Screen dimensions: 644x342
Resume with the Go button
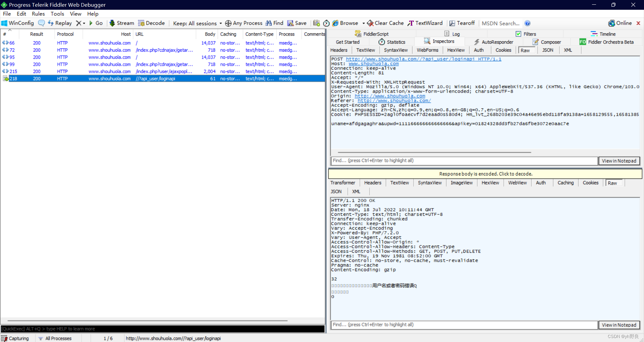pos(96,23)
